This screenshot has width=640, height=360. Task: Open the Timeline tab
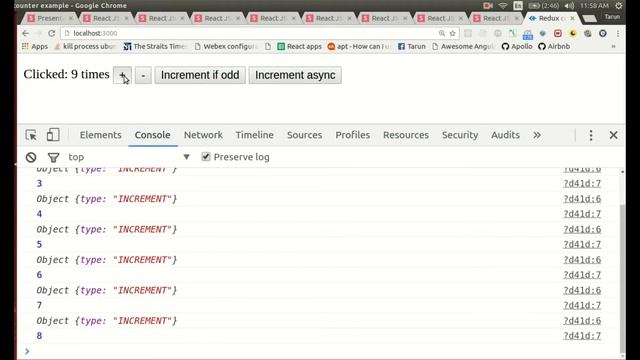pyautogui.click(x=255, y=135)
